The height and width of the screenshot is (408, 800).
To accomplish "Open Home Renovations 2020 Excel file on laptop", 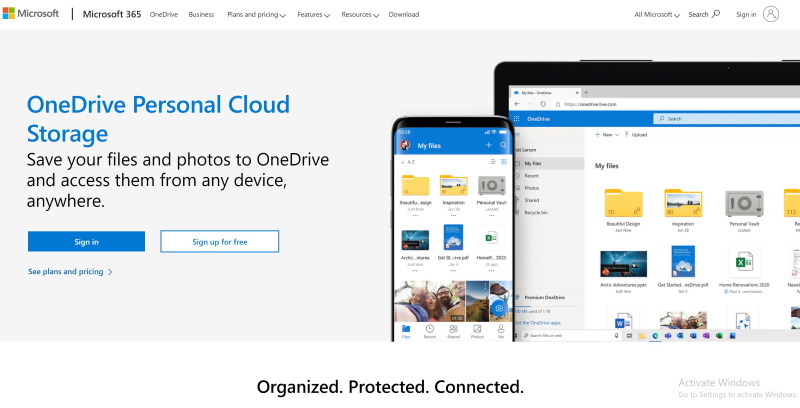I will tap(743, 262).
